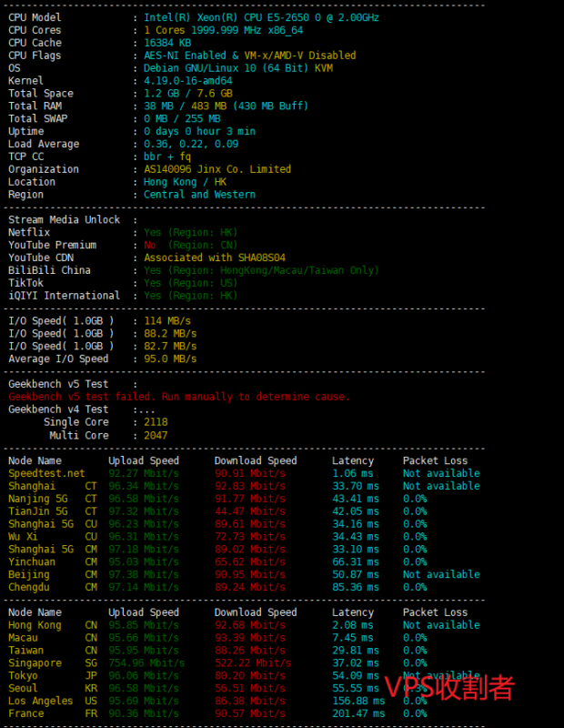The width and height of the screenshot is (564, 728).
Task: Click the red VPS watermark text
Action: point(448,688)
